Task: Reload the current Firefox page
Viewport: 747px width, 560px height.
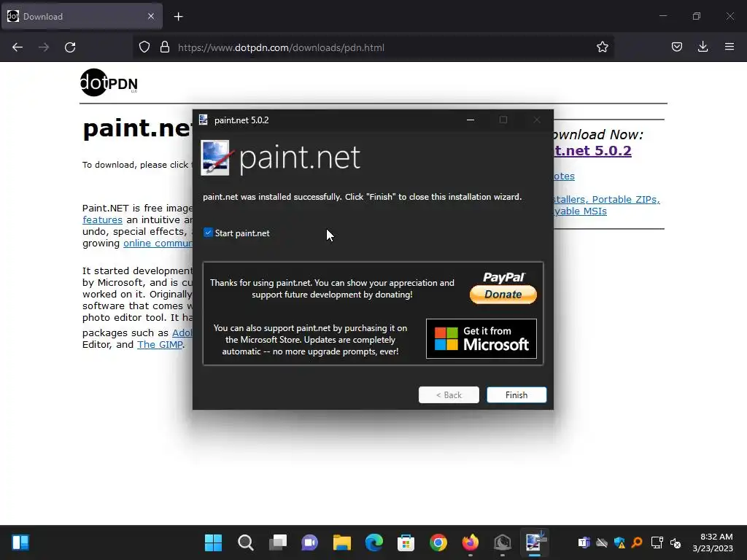Action: (70, 47)
